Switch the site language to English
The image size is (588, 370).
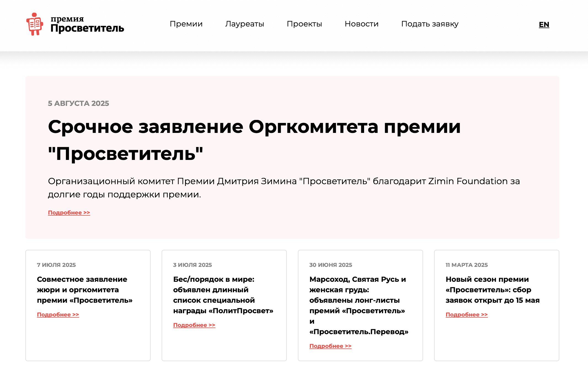[x=544, y=24]
